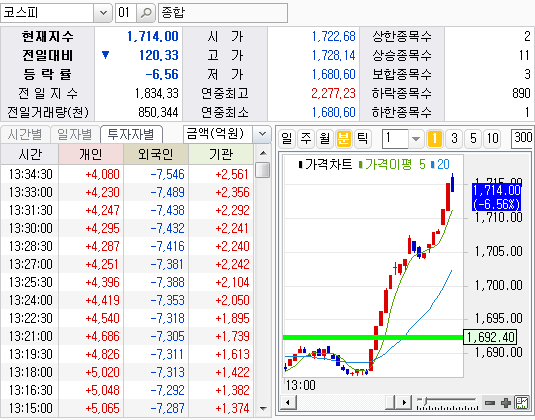Click the chart horizontal scrollbar thumb

[x=391, y=402]
